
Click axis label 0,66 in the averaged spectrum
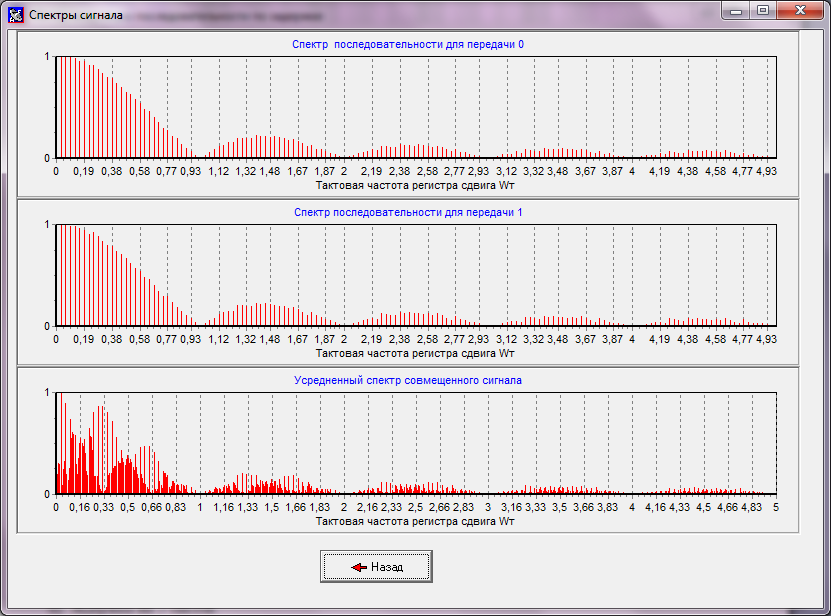pyautogui.click(x=152, y=507)
